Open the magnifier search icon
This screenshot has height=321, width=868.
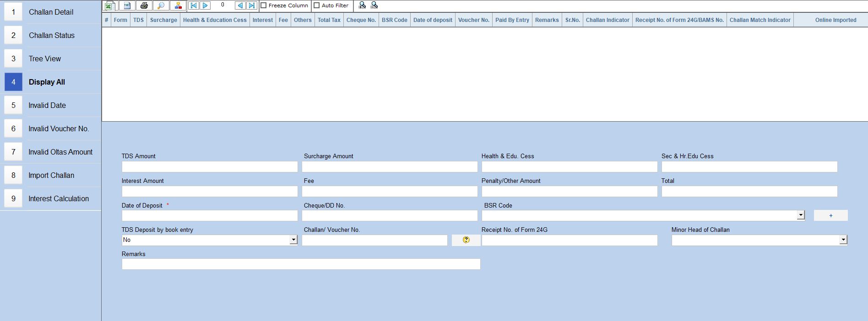(161, 5)
